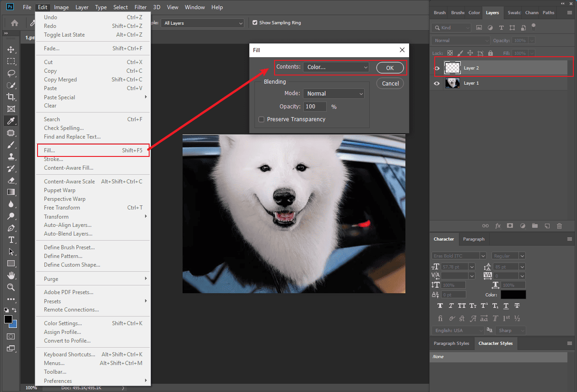
Task: Delete the layer using the trash icon
Action: pos(559,226)
